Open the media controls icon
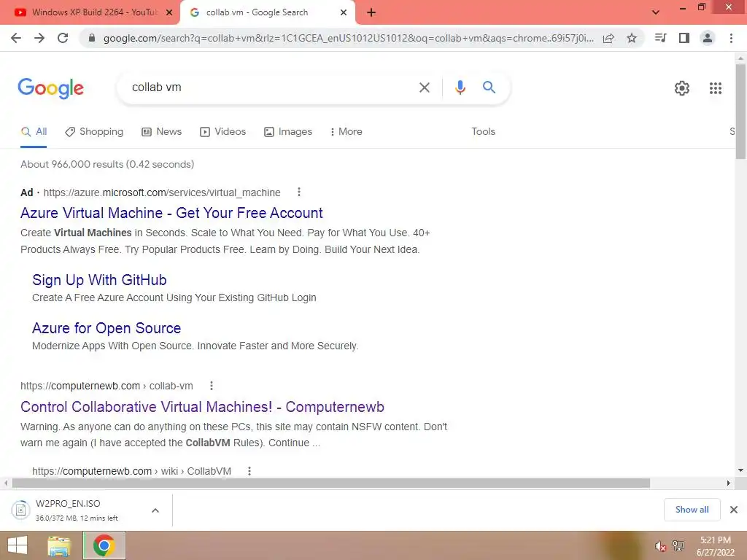 [x=661, y=38]
